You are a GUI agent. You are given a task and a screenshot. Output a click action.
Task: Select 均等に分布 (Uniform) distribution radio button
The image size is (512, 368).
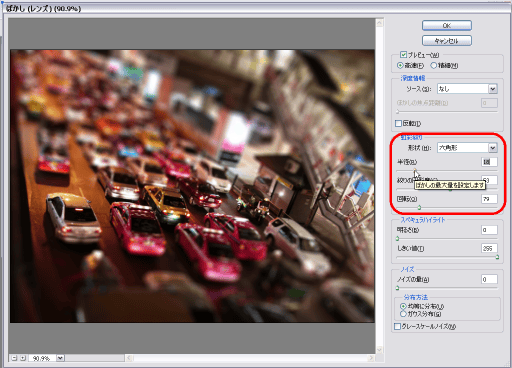(x=403, y=306)
